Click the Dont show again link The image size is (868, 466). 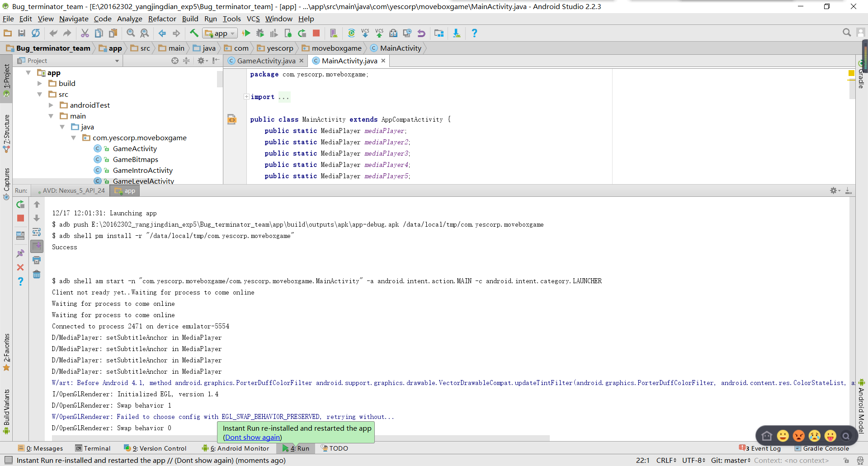click(x=252, y=437)
